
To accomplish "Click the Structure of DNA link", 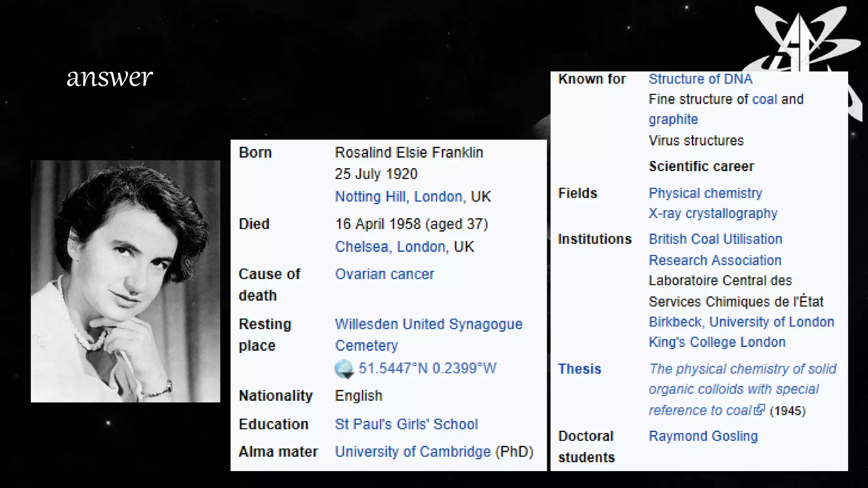I will pyautogui.click(x=701, y=79).
